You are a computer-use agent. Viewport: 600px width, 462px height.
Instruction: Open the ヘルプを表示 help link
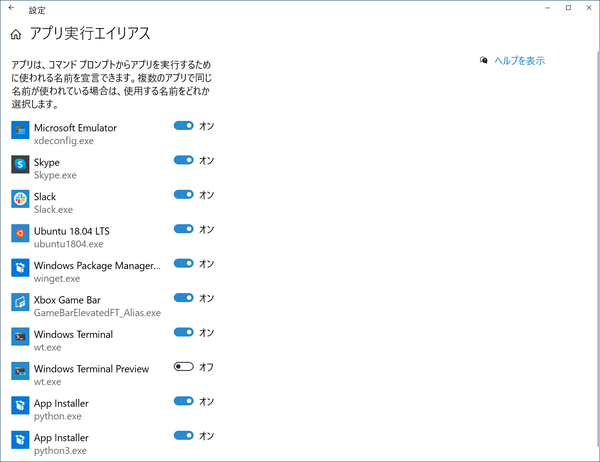point(520,61)
